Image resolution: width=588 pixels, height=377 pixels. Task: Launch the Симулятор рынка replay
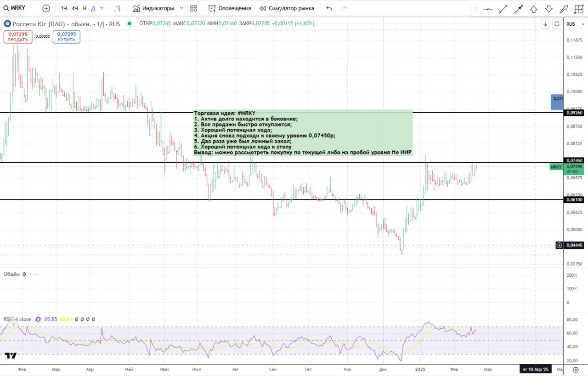[287, 8]
